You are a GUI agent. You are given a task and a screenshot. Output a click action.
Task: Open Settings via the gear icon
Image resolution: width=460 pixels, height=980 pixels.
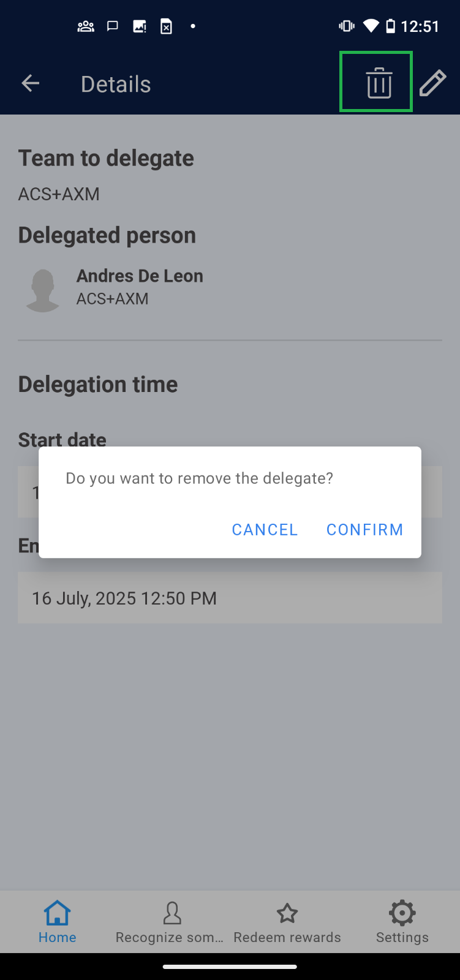pyautogui.click(x=402, y=913)
